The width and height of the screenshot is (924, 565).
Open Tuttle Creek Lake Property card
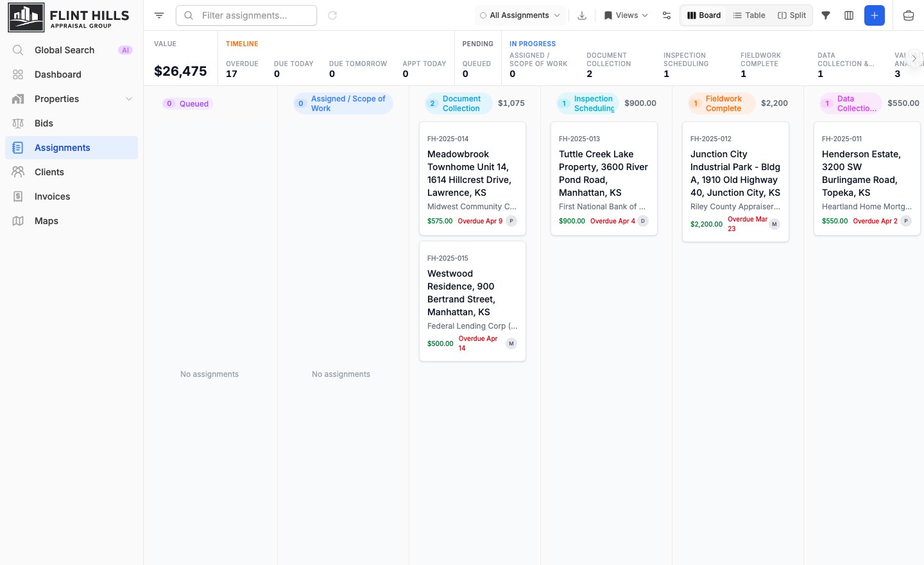coord(604,179)
